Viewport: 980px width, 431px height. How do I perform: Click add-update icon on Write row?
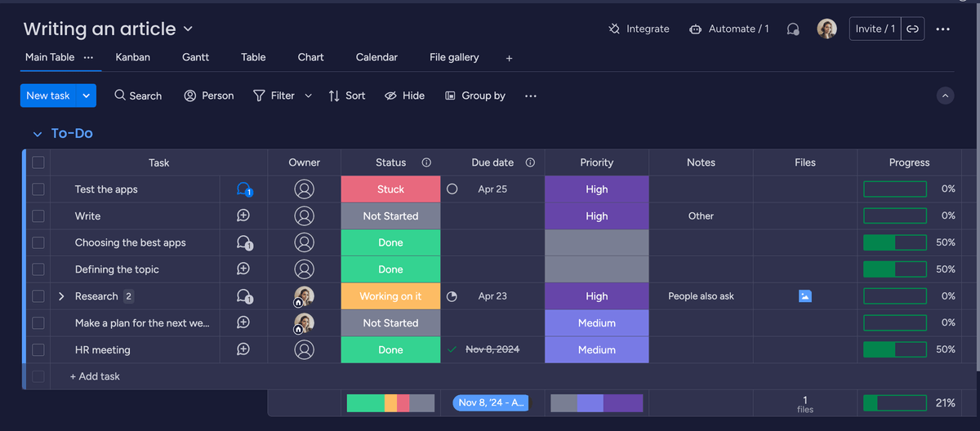(243, 216)
